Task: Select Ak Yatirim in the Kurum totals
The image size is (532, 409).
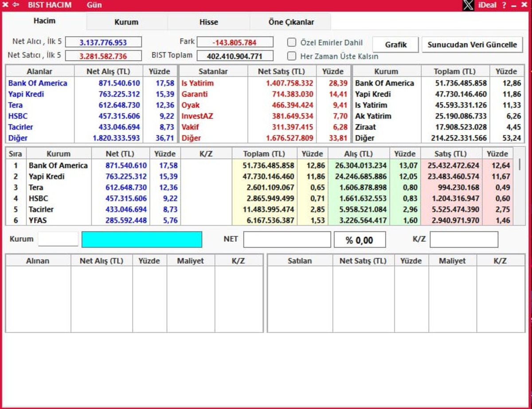Action: [x=373, y=116]
